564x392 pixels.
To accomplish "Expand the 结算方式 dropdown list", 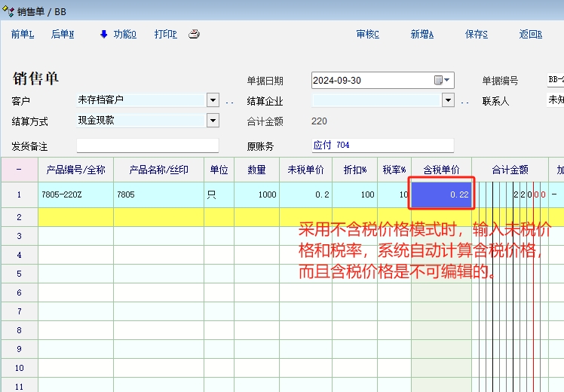I will click(213, 121).
